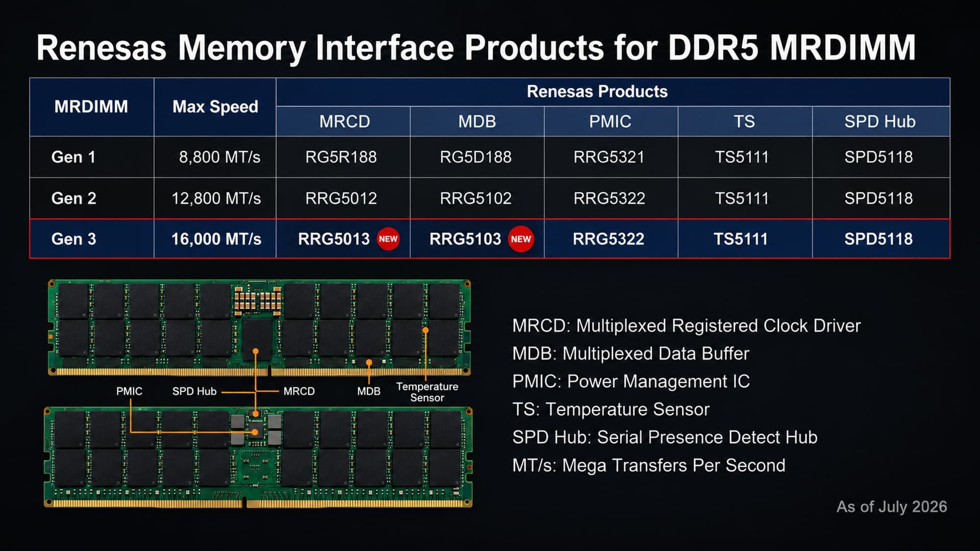Click TS5111 in the Gen 1 row
The width and height of the screenshot is (980, 551).
tap(742, 157)
